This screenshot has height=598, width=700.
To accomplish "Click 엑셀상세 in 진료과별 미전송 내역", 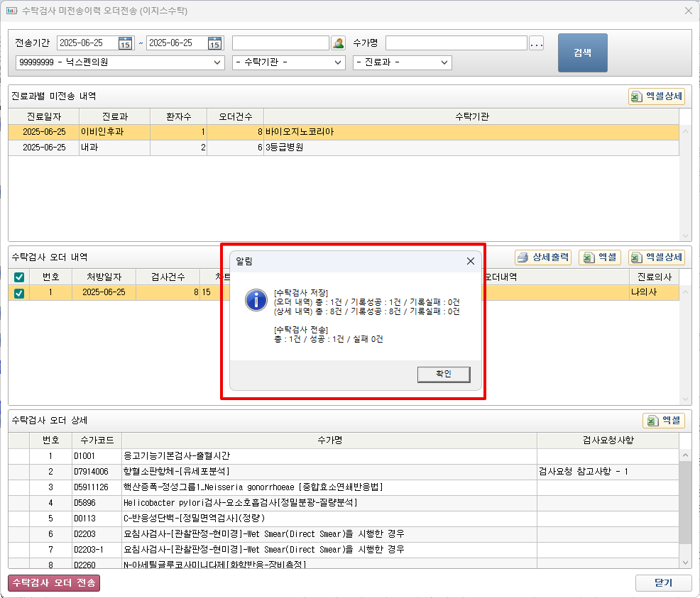I will pos(657,96).
